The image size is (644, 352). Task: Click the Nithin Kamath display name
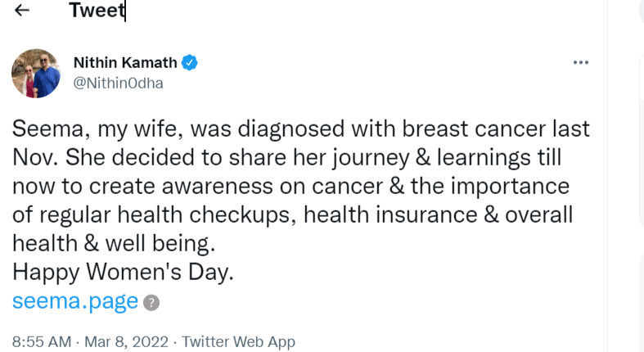(124, 62)
